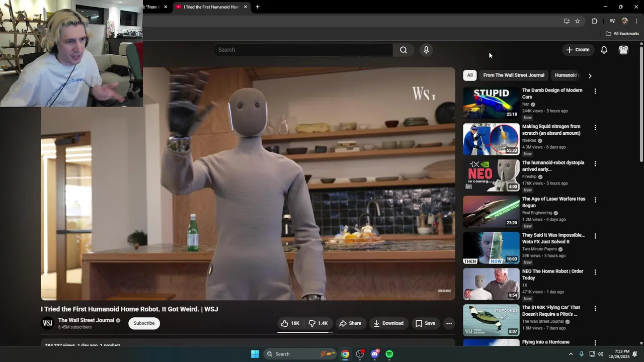Open Chrome extensions puzzle icon
Image resolution: width=644 pixels, height=362 pixels.
coord(595,21)
